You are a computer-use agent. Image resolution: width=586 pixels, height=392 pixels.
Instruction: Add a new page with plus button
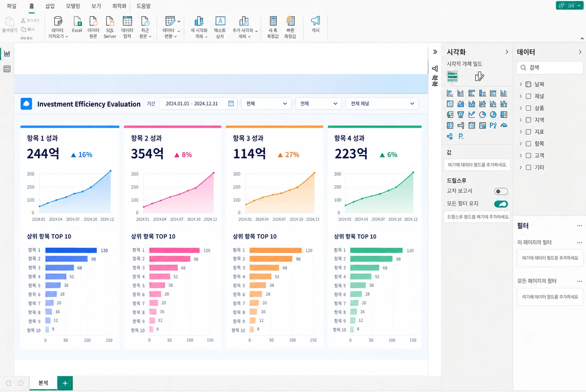pos(65,383)
